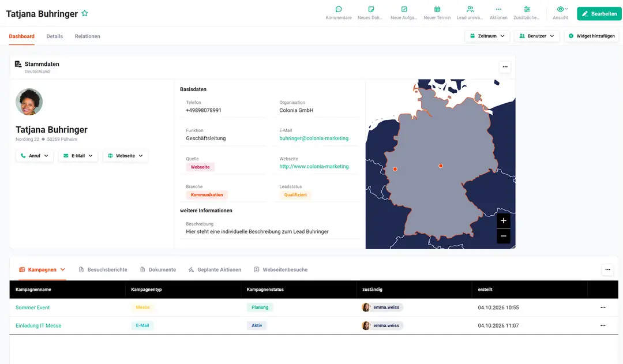The image size is (623, 364).
Task: Toggle the favorite star next to Tatjana Buhringer
Action: (x=85, y=13)
